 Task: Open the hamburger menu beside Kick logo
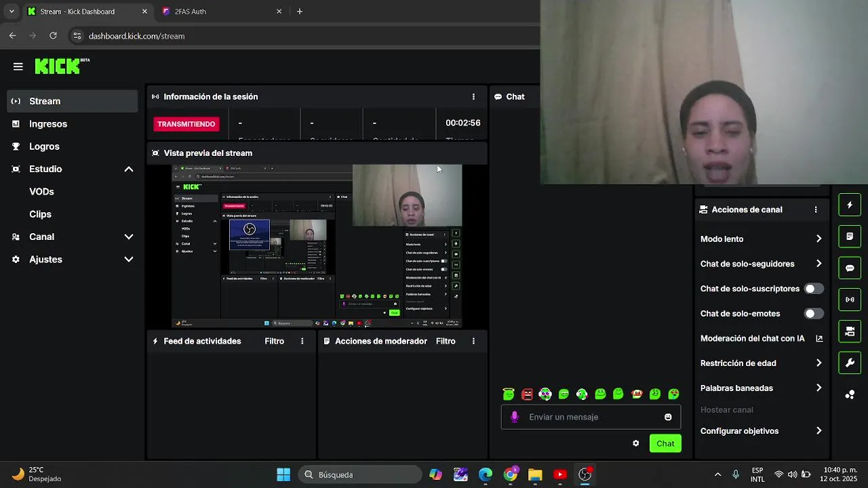point(18,66)
